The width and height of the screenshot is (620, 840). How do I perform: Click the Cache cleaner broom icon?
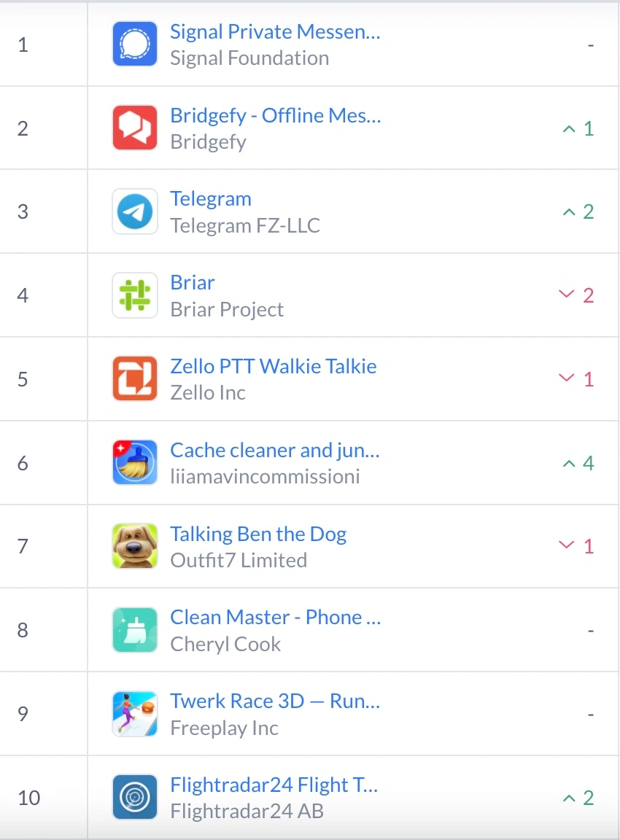(135, 462)
